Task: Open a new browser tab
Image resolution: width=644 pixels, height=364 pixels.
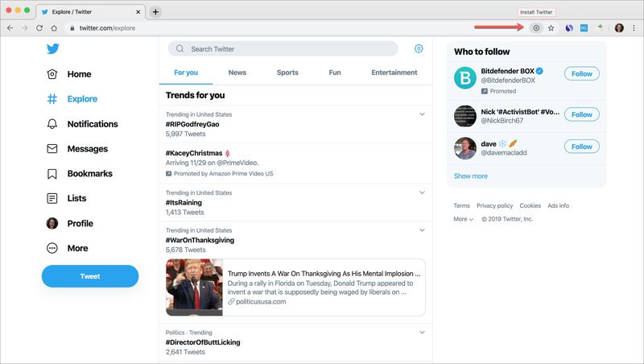Action: [155, 12]
